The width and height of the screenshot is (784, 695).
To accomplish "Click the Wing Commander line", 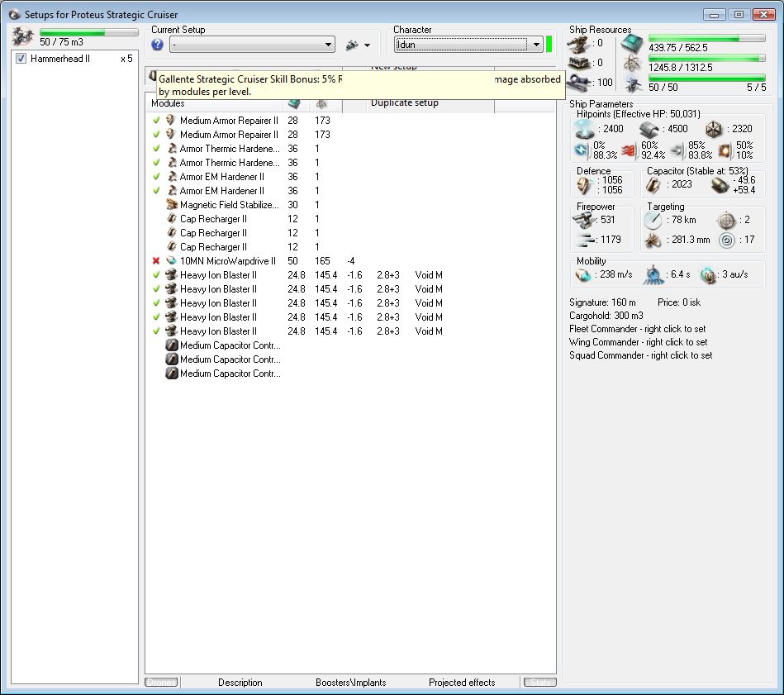I will pyautogui.click(x=638, y=342).
